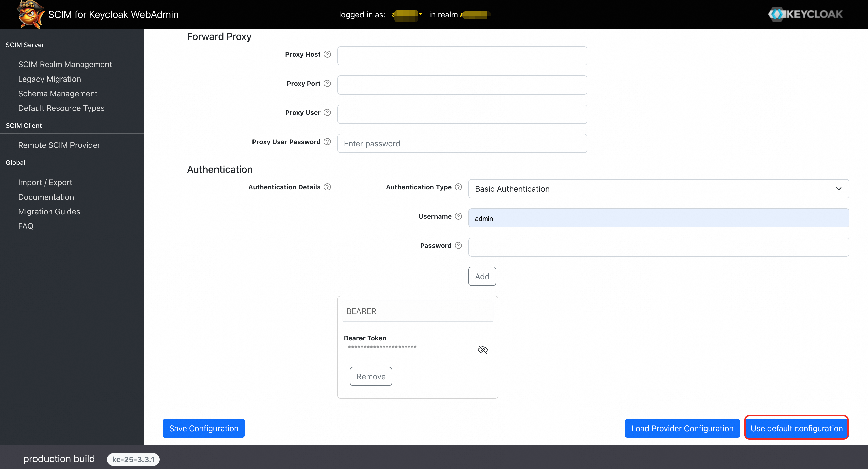This screenshot has width=868, height=469.
Task: Click Load Provider Configuration button
Action: click(682, 428)
